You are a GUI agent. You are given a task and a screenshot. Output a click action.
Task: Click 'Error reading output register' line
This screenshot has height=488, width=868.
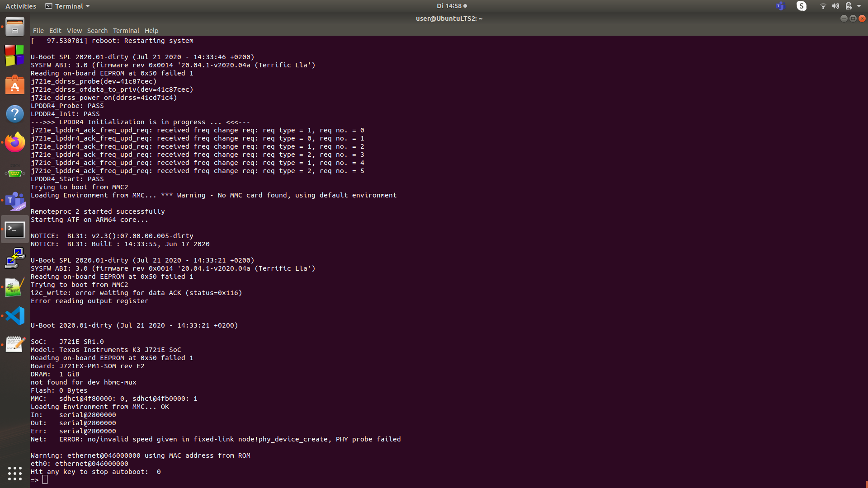coord(90,301)
